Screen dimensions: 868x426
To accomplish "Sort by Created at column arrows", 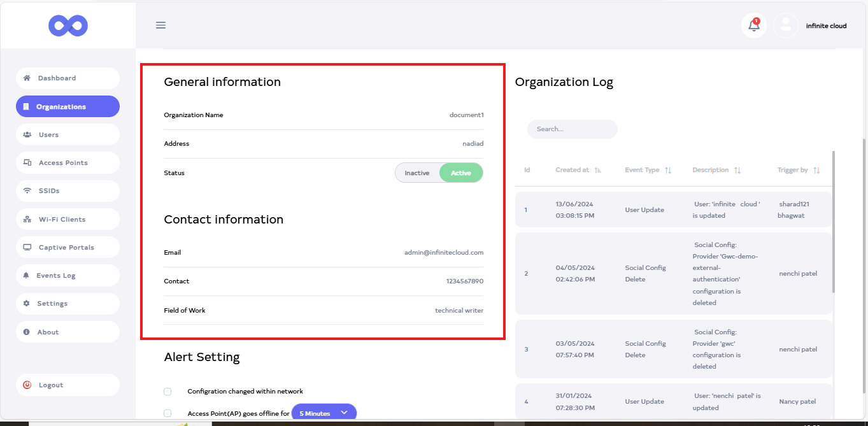I will tap(597, 171).
